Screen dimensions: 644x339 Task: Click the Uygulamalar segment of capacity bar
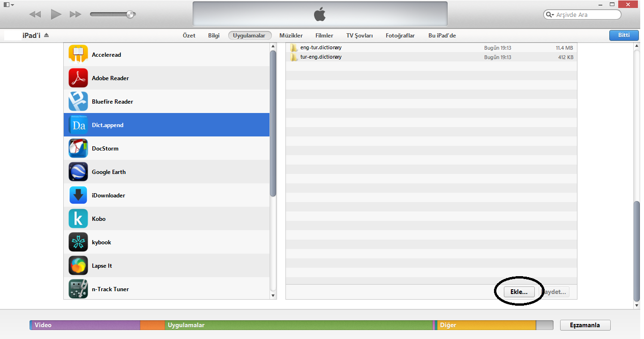[x=299, y=325]
